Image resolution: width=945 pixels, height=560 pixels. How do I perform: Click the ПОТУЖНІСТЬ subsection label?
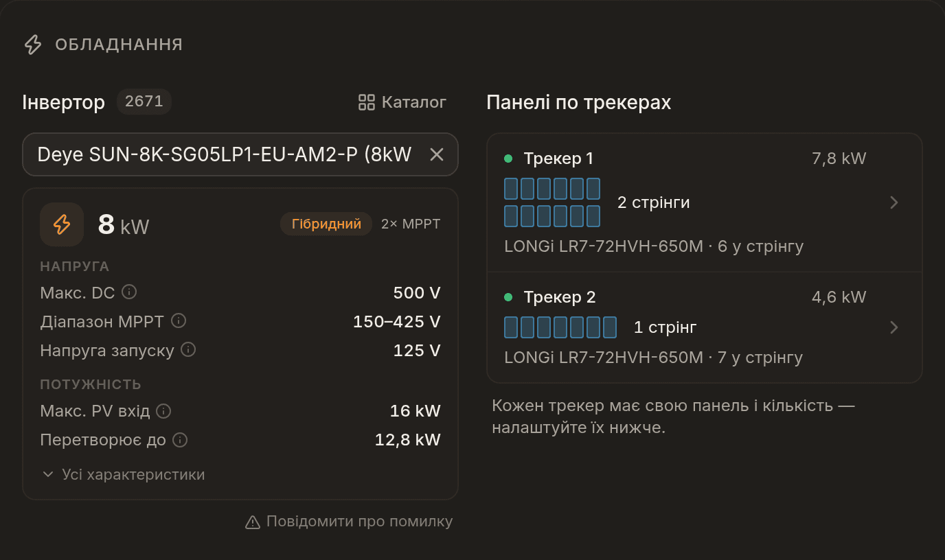pyautogui.click(x=91, y=384)
